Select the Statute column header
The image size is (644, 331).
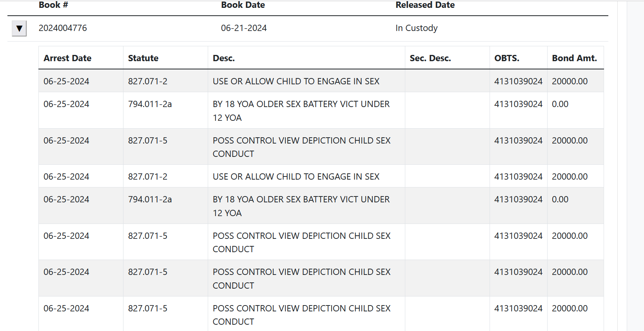coord(143,58)
